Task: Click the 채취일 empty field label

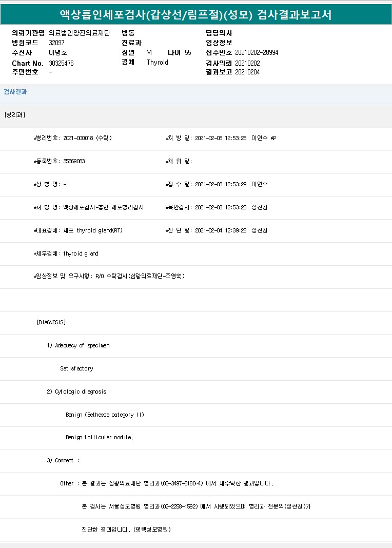Action: [x=179, y=161]
